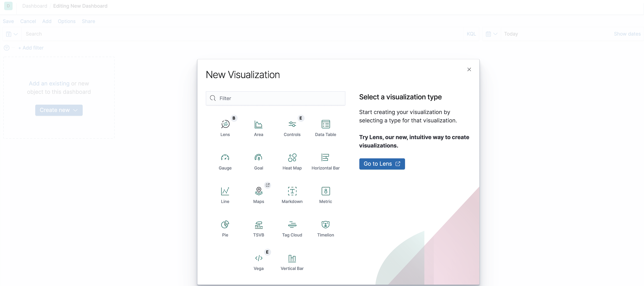Open the Create new dropdown
The height and width of the screenshot is (286, 644).
coord(59,110)
